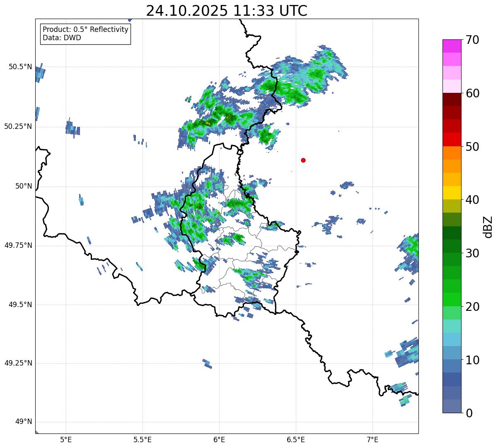
Task: Click the 49.75°N latitude label
Action: pos(18,245)
